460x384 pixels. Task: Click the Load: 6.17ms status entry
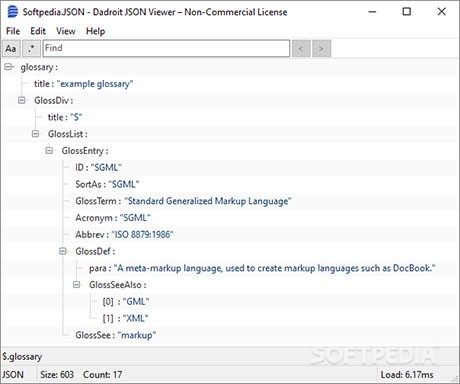(x=407, y=375)
